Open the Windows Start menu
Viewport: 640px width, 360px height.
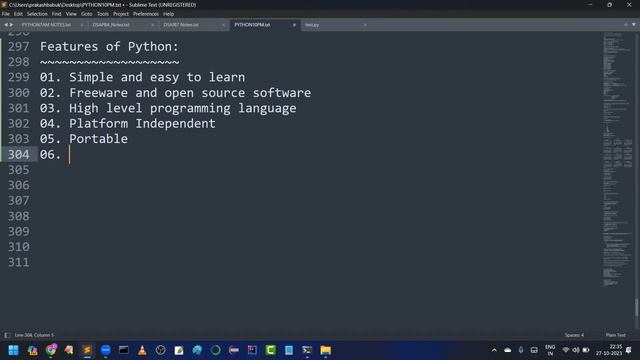[13, 350]
